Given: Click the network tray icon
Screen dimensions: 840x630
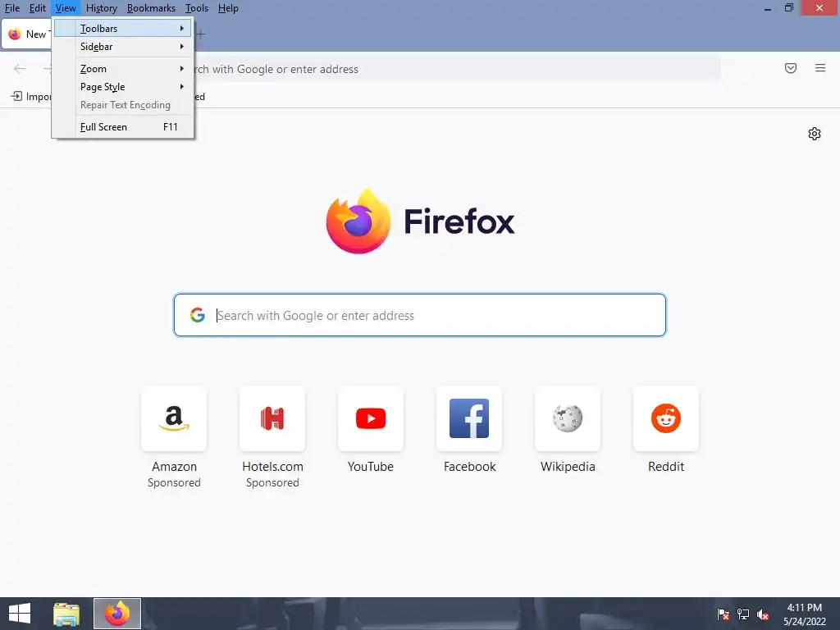Looking at the screenshot, I should pos(743,614).
